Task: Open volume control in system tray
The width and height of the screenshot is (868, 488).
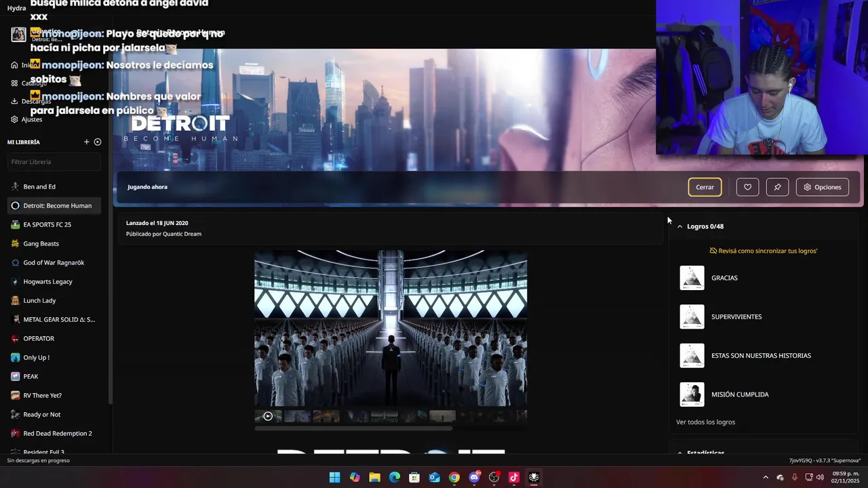Action: [821, 477]
